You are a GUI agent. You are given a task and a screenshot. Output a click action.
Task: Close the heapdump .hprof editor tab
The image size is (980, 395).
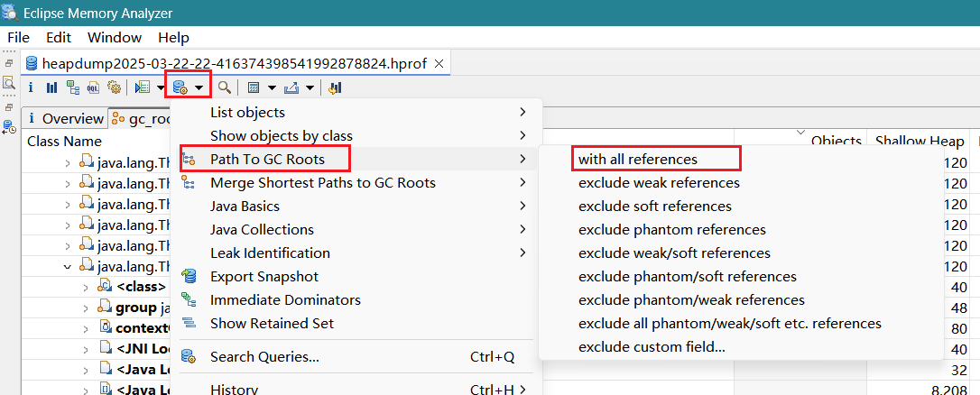439,63
